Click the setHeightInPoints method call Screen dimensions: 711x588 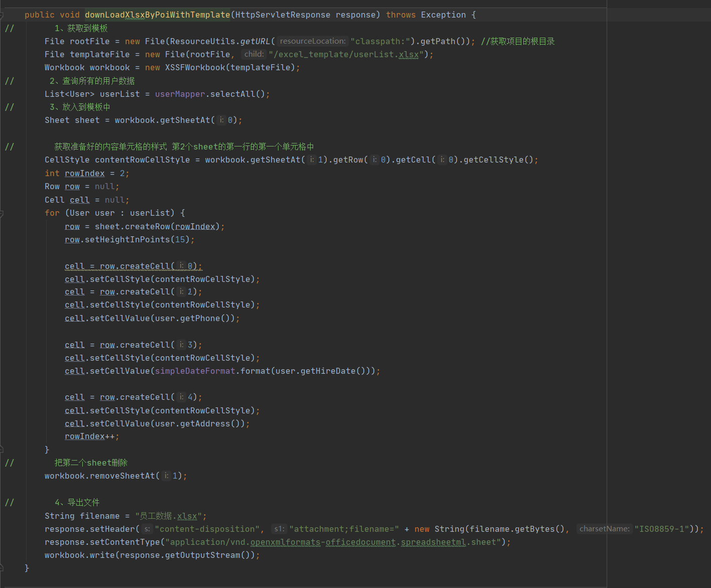127,239
